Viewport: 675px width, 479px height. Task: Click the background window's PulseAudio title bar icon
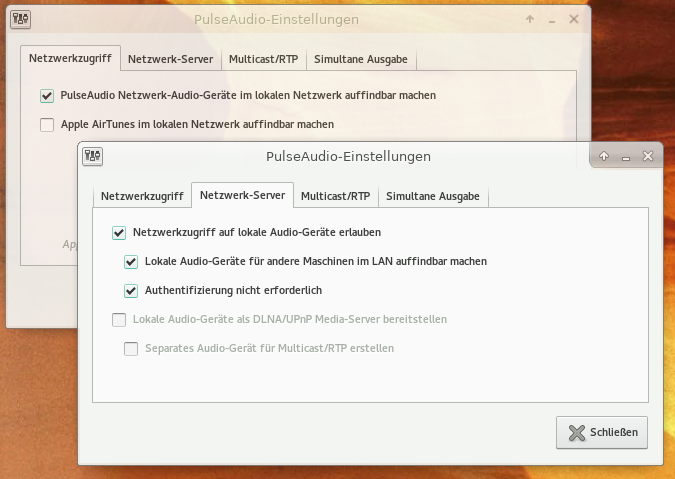21,19
